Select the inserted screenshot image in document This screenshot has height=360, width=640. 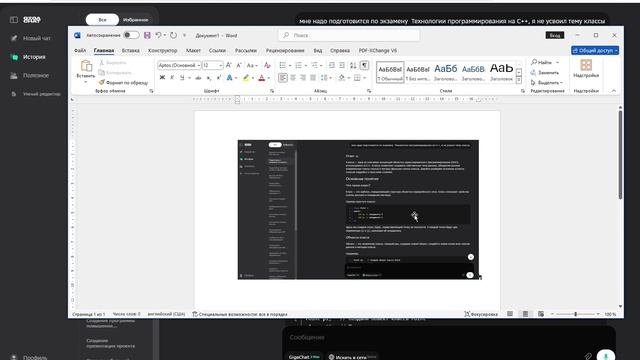(x=358, y=209)
